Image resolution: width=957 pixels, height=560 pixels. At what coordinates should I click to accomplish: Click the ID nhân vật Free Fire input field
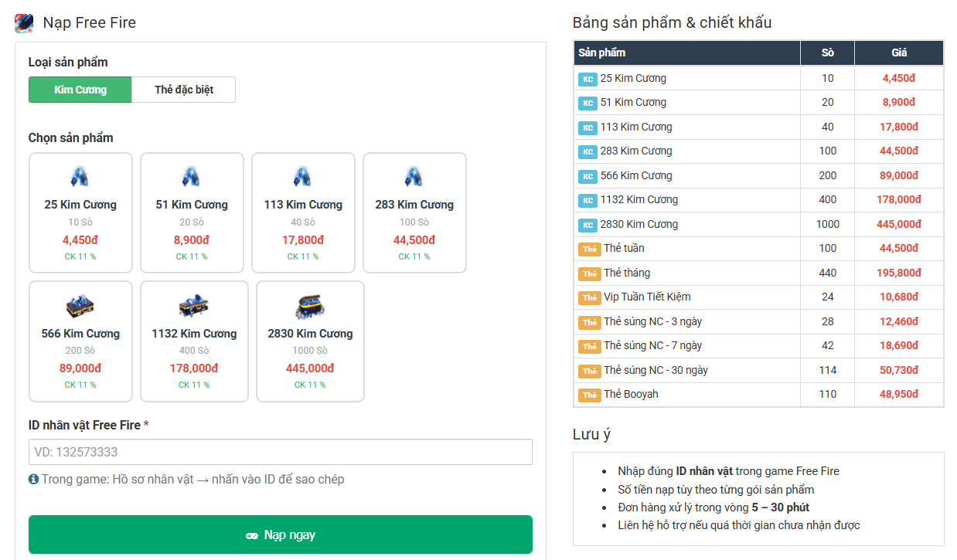tap(280, 452)
